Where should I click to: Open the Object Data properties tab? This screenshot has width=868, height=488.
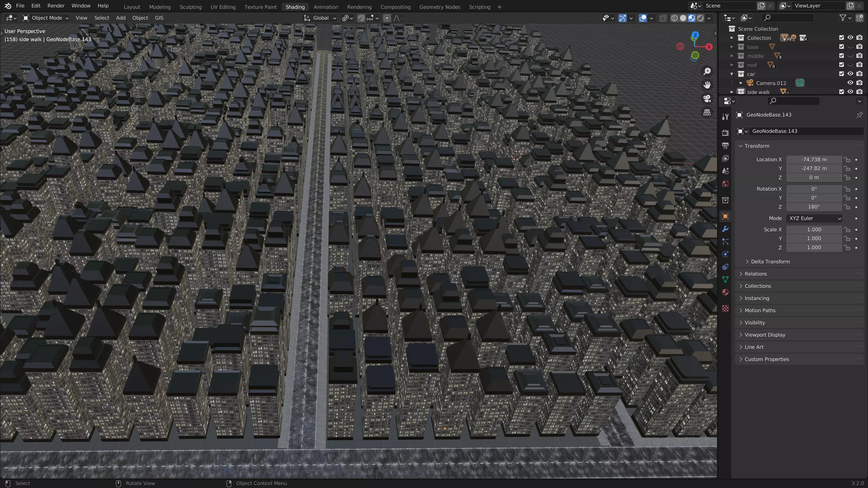tap(725, 279)
